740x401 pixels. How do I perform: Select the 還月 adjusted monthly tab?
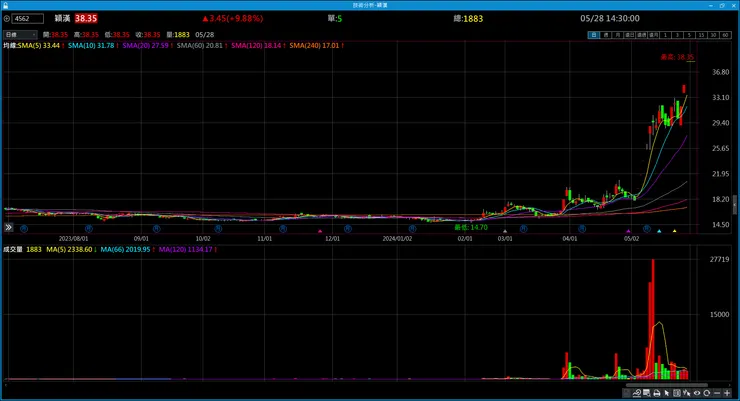(x=653, y=35)
